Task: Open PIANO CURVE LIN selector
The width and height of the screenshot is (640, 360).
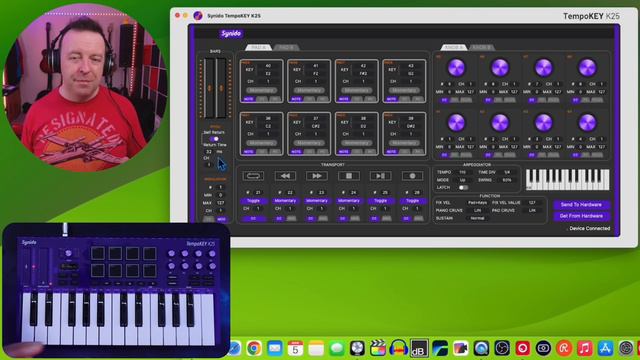Action: (x=477, y=210)
